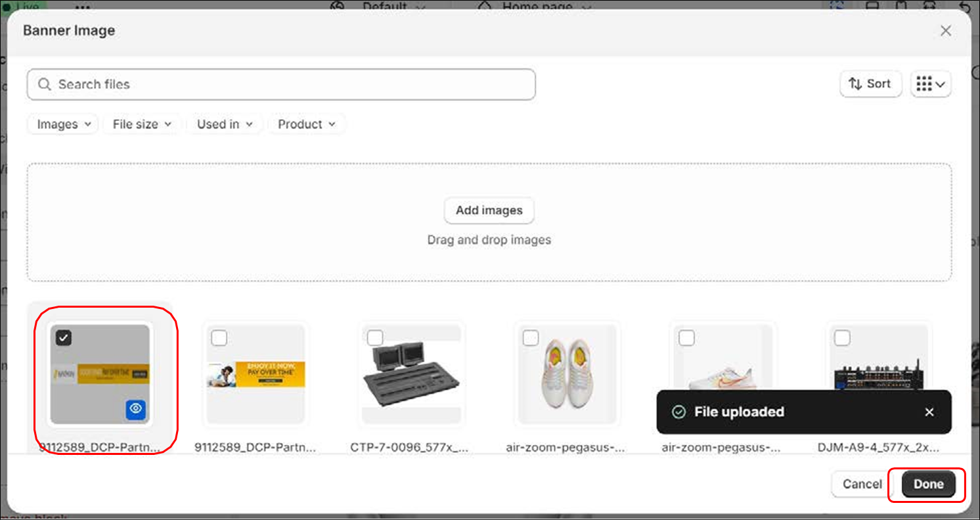Screen dimensions: 980x520
Task: Expand the Used in filter dropdown
Action: pyautogui.click(x=225, y=124)
